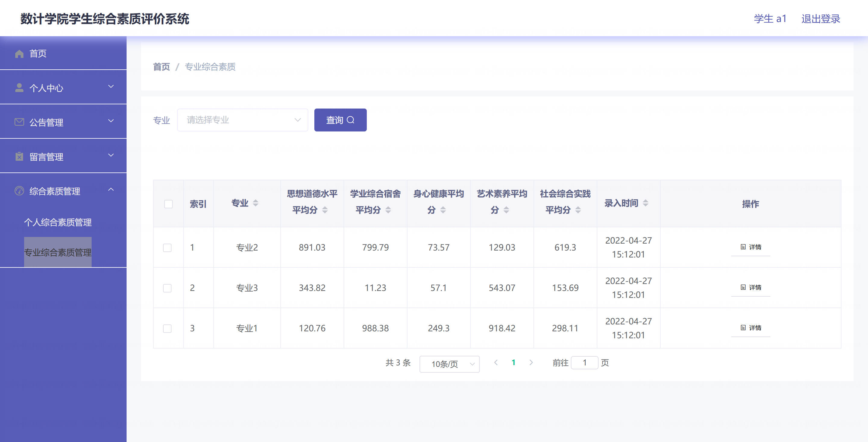Sort by 录入时间 column arrows
Image resolution: width=868 pixels, height=442 pixels.
click(x=645, y=203)
